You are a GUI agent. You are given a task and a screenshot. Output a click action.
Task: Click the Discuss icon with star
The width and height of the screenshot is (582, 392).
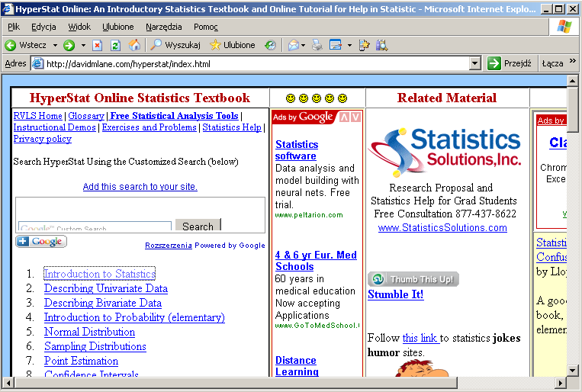pyautogui.click(x=364, y=45)
